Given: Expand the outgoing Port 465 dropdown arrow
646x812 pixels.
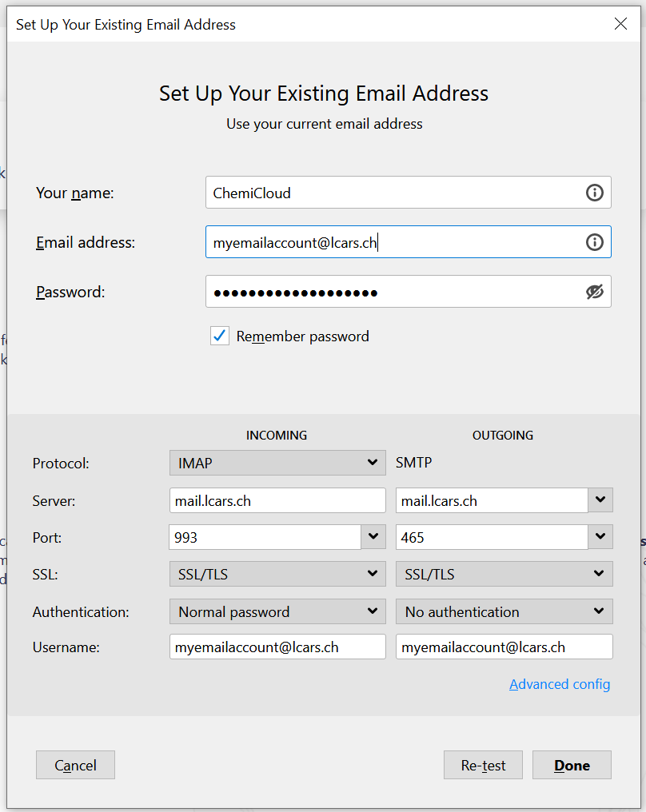Looking at the screenshot, I should click(600, 537).
